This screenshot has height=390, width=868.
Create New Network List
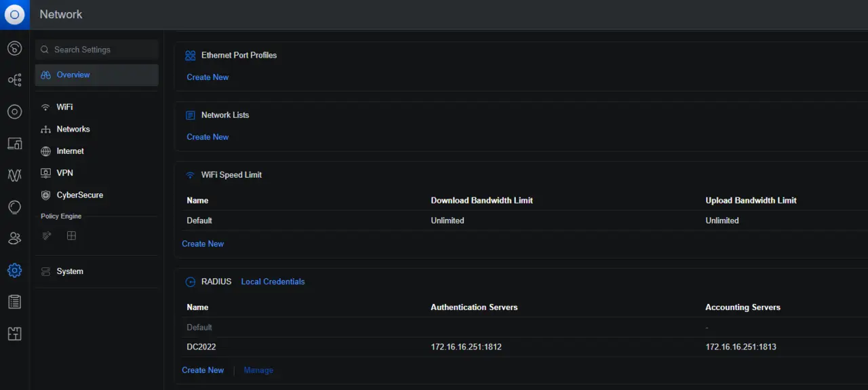(208, 137)
